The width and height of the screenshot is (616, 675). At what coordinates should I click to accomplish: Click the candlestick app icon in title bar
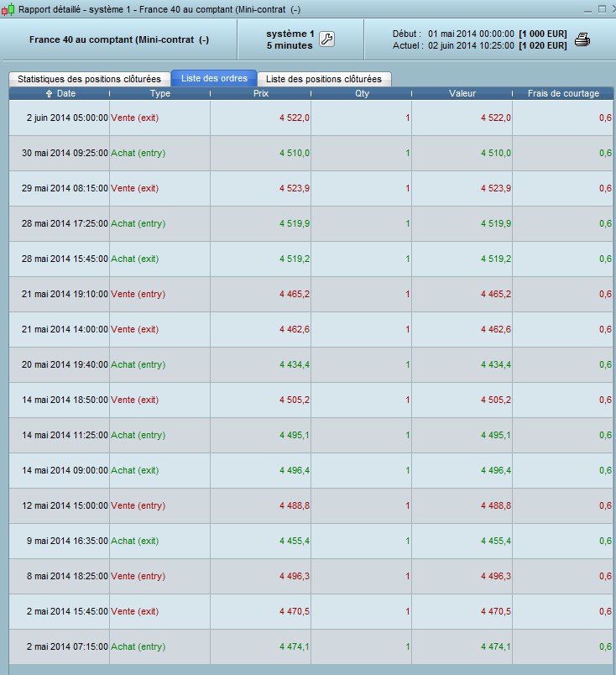[x=8, y=9]
